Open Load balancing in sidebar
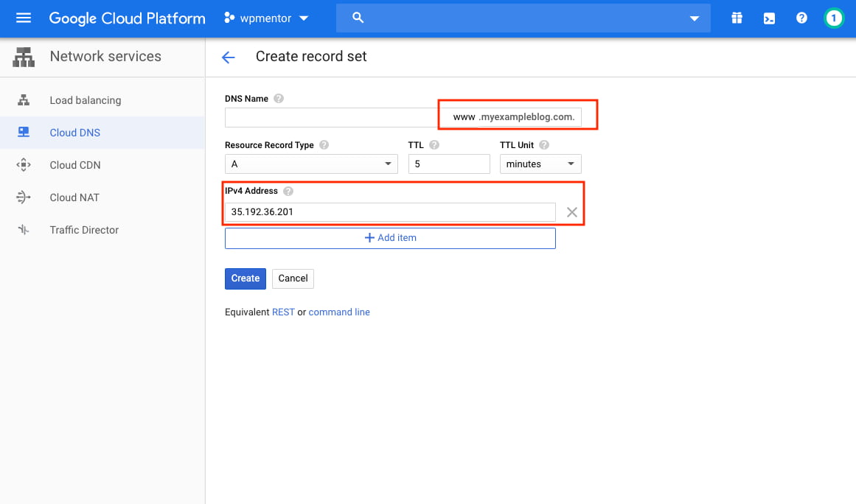856x504 pixels. pyautogui.click(x=102, y=100)
